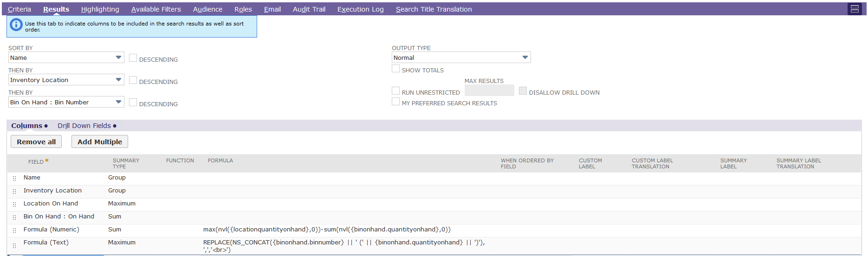
Task: Click the blue info icon in the help banner
Action: (16, 25)
